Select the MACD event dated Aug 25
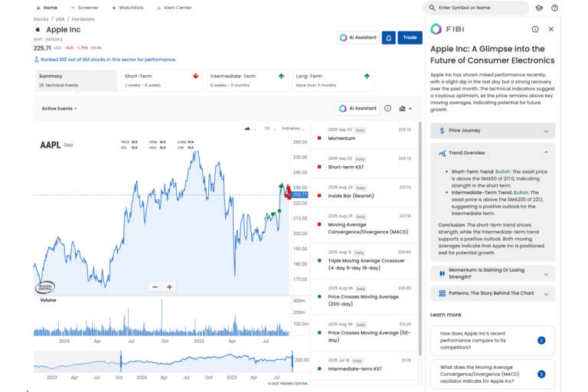Screen dimensions: 588x392 pos(364,224)
